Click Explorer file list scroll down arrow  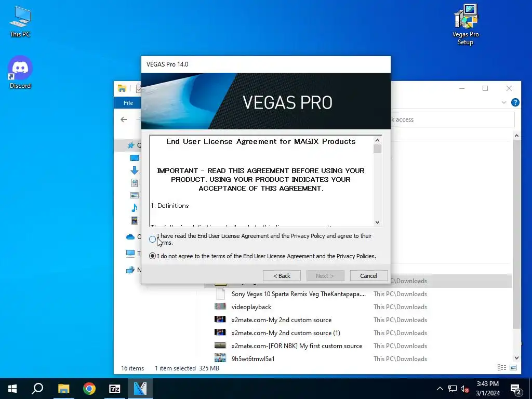click(516, 357)
